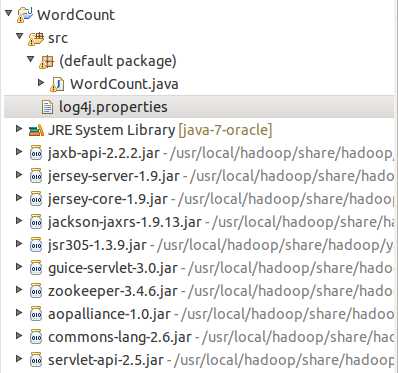Click the servlet-api-2.5.jar jar icon
Viewport: 398px width, 373px height.
pos(36,360)
